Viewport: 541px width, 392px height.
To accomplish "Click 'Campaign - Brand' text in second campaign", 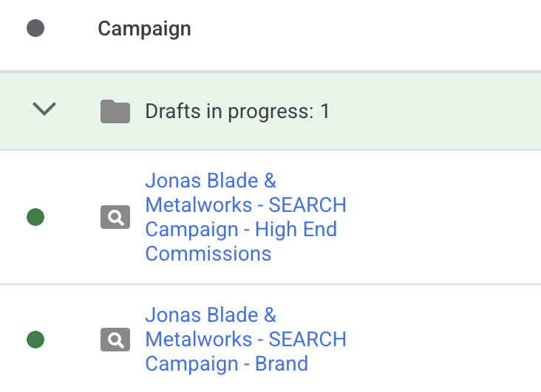I will click(x=226, y=364).
